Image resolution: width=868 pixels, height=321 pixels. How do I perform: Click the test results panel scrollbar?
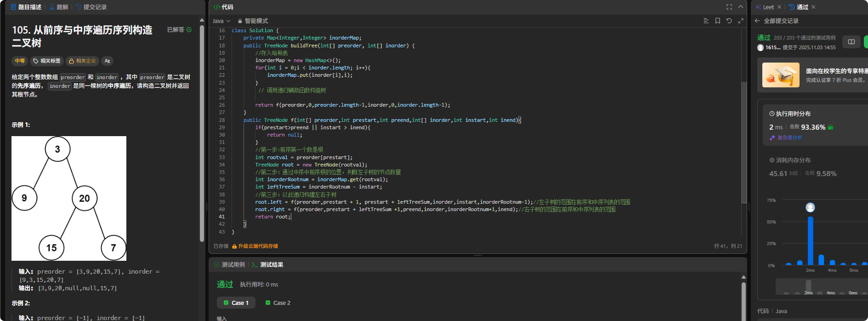pos(743,301)
